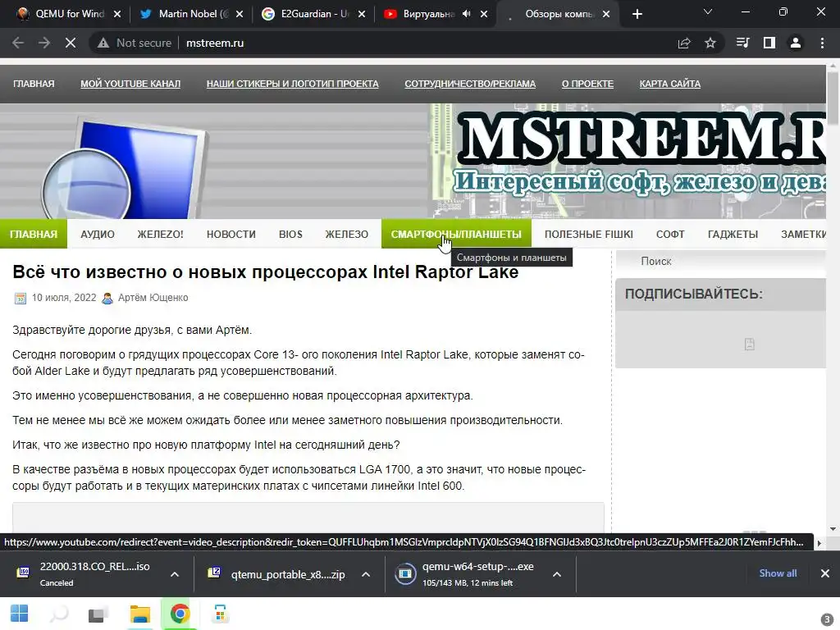This screenshot has width=840, height=630.
Task: Expand options for qtemu_portable zip download
Action: [366, 574]
